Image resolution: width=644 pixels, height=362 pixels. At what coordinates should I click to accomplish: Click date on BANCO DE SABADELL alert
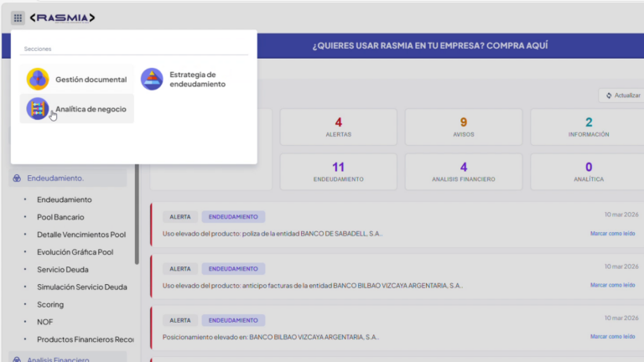point(621,215)
